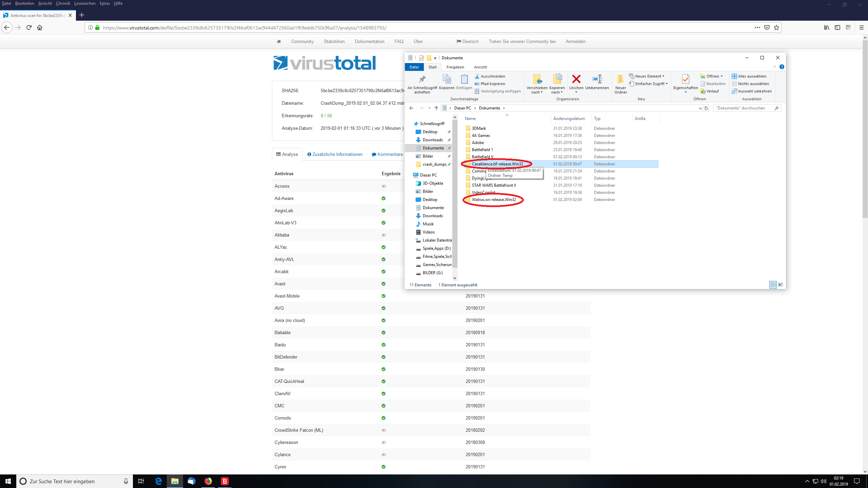Switch to Zusätzliche Informationen tab

coord(334,154)
